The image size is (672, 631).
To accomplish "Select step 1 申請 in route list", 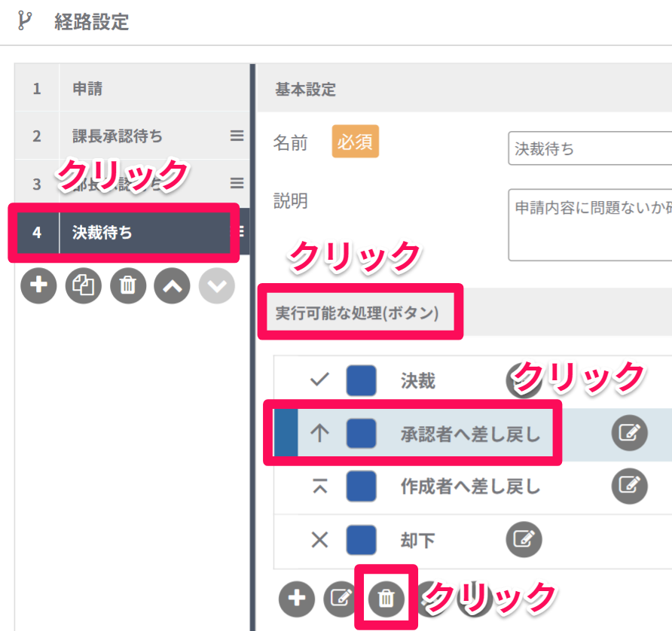I will [x=132, y=88].
